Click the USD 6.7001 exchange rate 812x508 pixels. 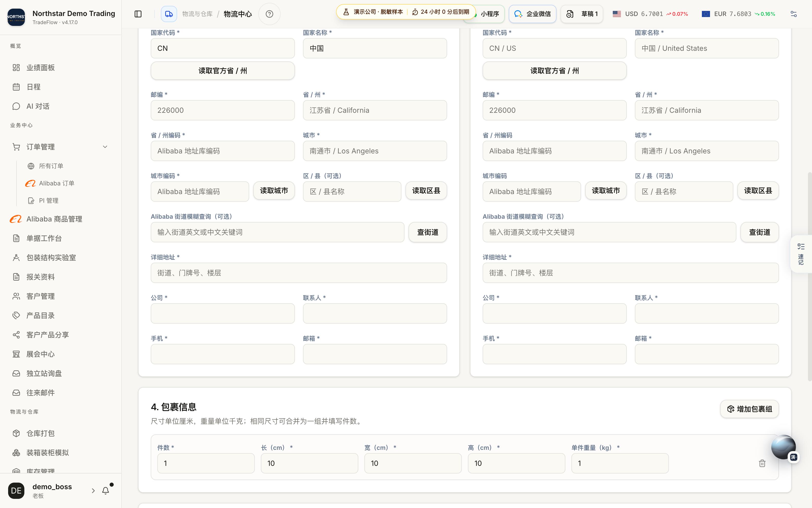(650, 14)
